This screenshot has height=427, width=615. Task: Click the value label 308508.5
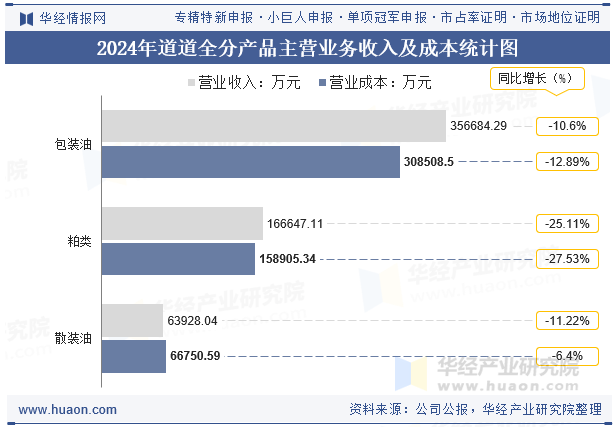pos(429,162)
